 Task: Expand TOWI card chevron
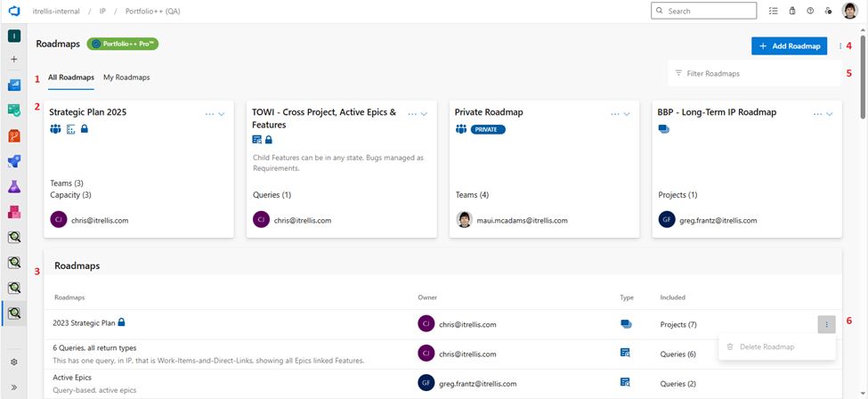(424, 114)
